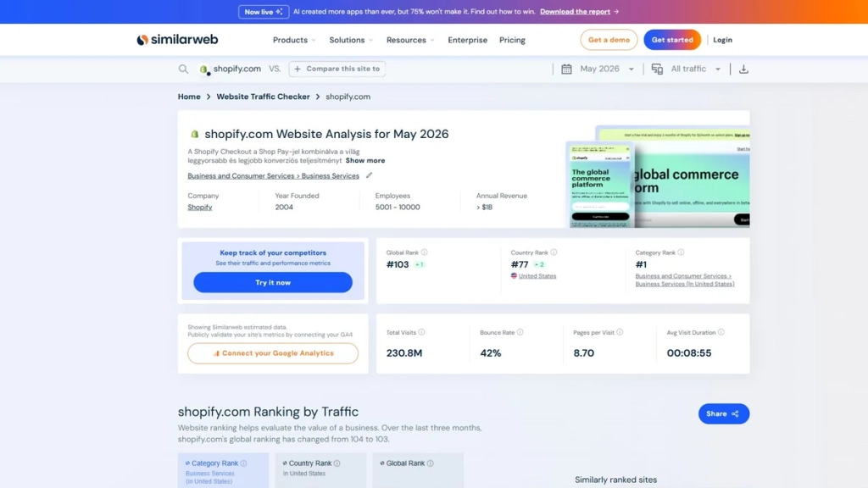The width and height of the screenshot is (868, 488).
Task: Click the Login link
Action: pos(722,40)
